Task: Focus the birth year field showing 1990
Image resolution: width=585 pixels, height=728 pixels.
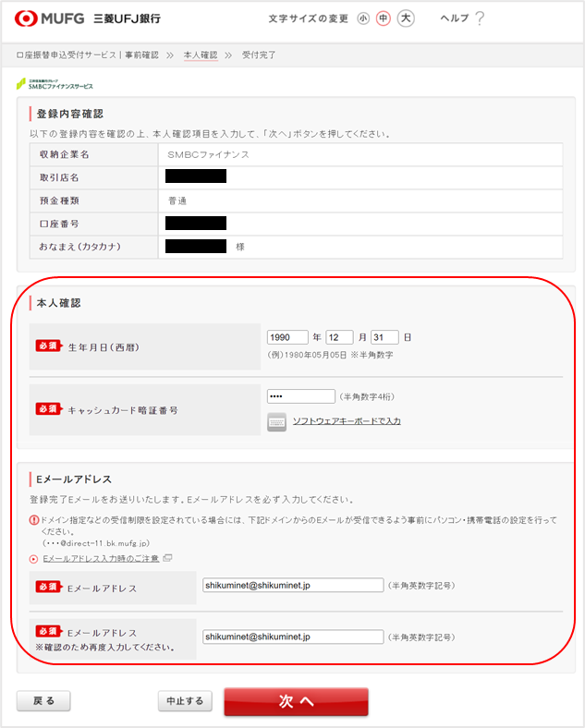Action: [x=286, y=337]
